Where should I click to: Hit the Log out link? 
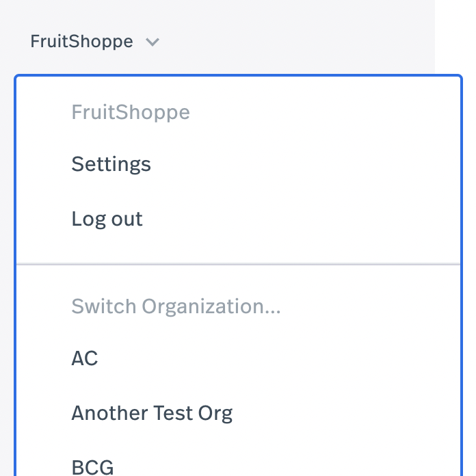107,219
